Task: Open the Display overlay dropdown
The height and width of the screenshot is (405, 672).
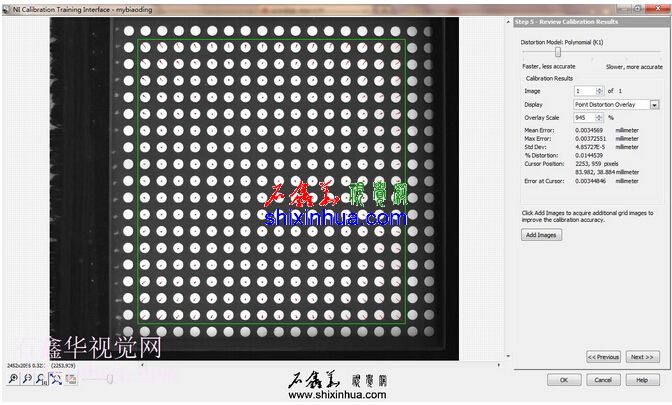Action: pos(655,104)
